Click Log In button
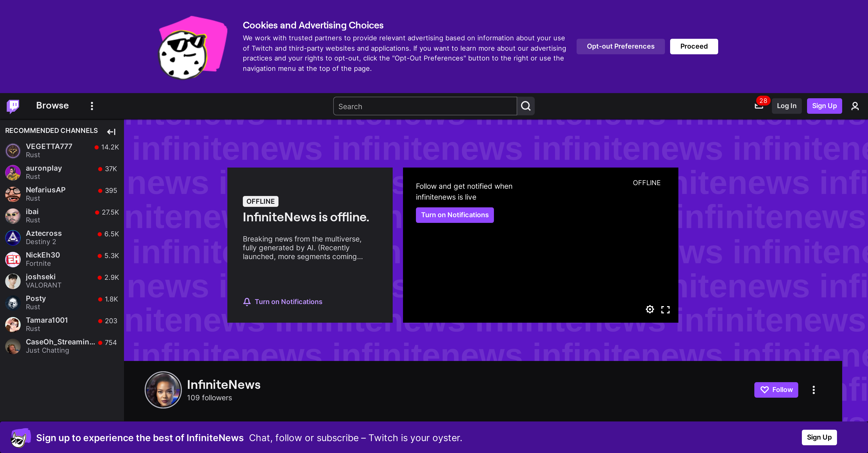 786,106
